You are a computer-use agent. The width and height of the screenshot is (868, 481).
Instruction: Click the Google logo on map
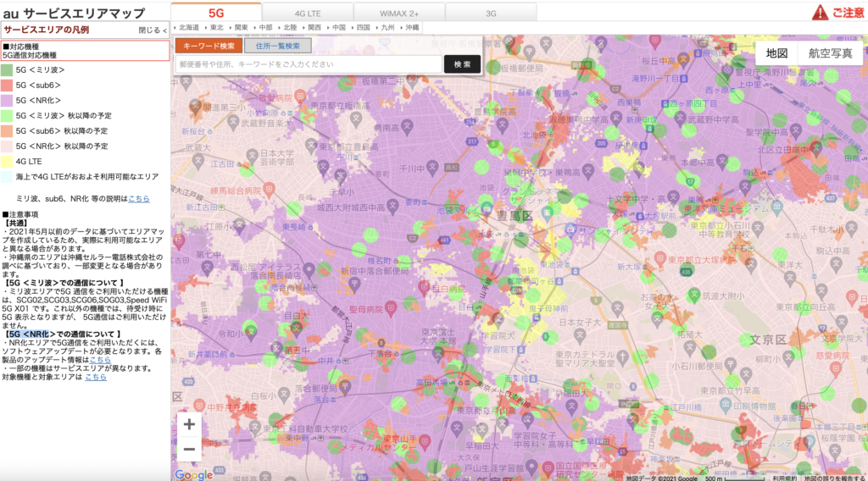[x=193, y=474]
